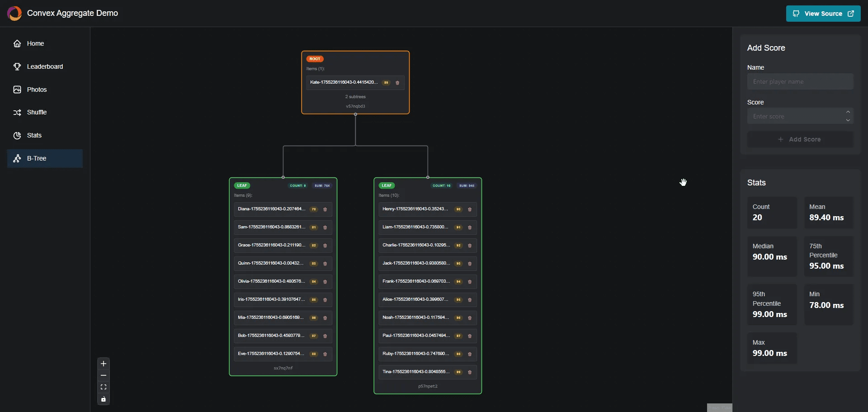Fit the tree view to screen
The image size is (868, 412).
104,387
